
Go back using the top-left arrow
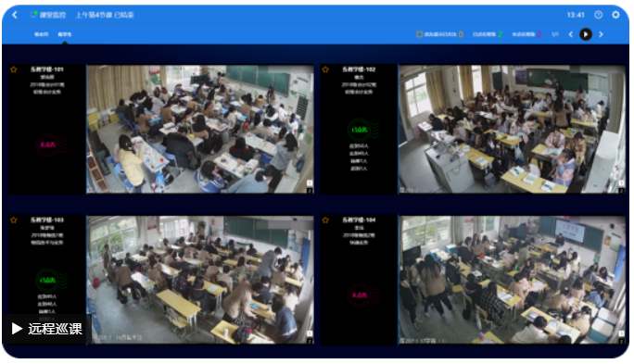click(x=15, y=15)
